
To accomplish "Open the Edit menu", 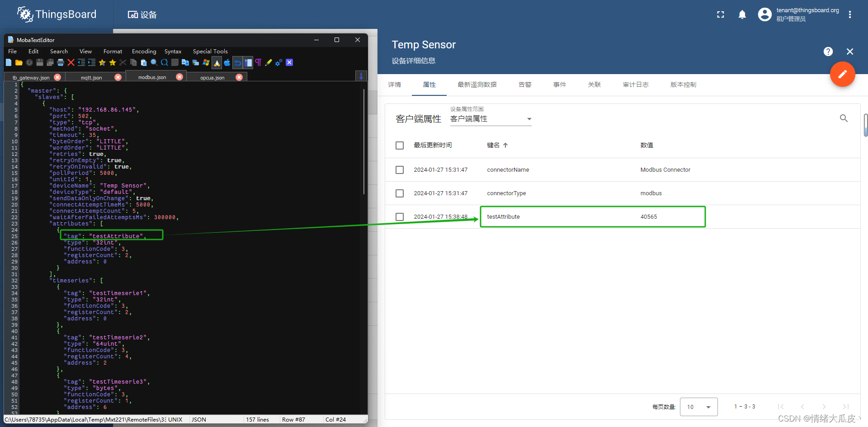I will coord(33,51).
